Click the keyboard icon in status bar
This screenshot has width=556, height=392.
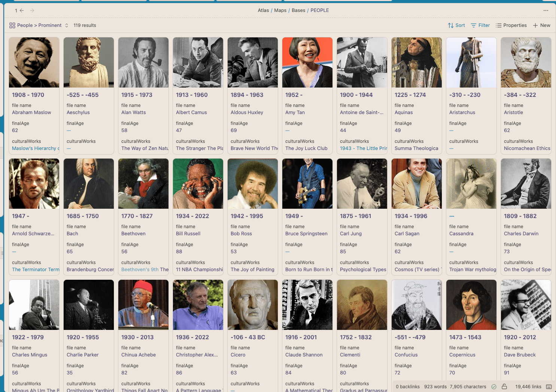[x=549, y=387]
